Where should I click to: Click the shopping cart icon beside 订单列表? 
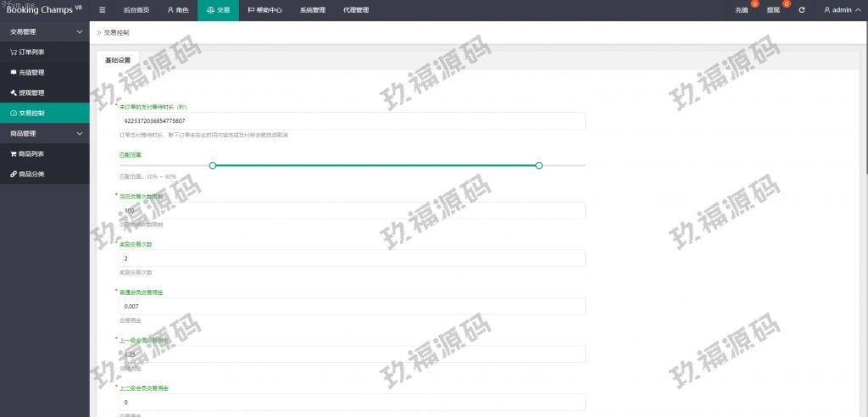(x=14, y=52)
